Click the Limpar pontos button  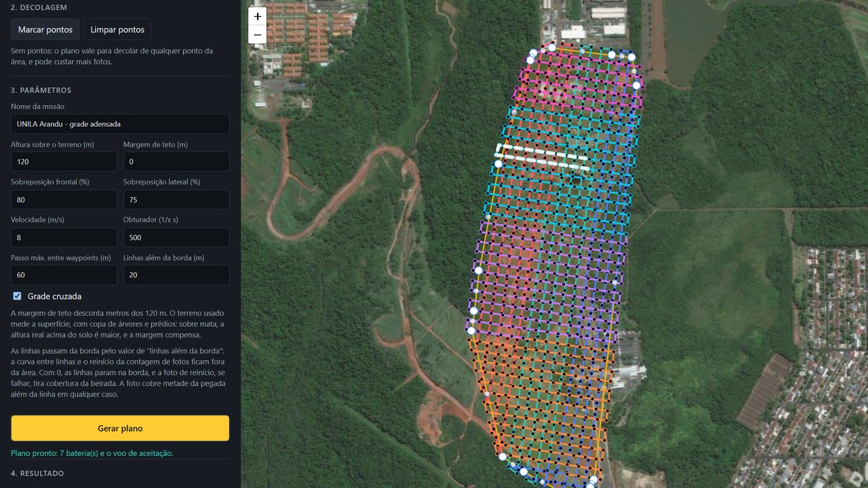[117, 30]
